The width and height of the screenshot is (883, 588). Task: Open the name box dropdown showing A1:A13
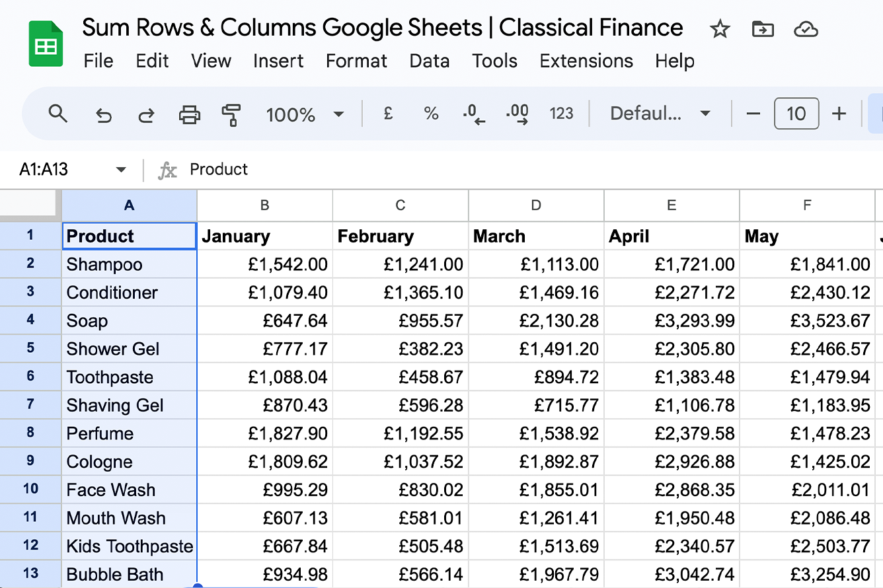[x=121, y=169]
